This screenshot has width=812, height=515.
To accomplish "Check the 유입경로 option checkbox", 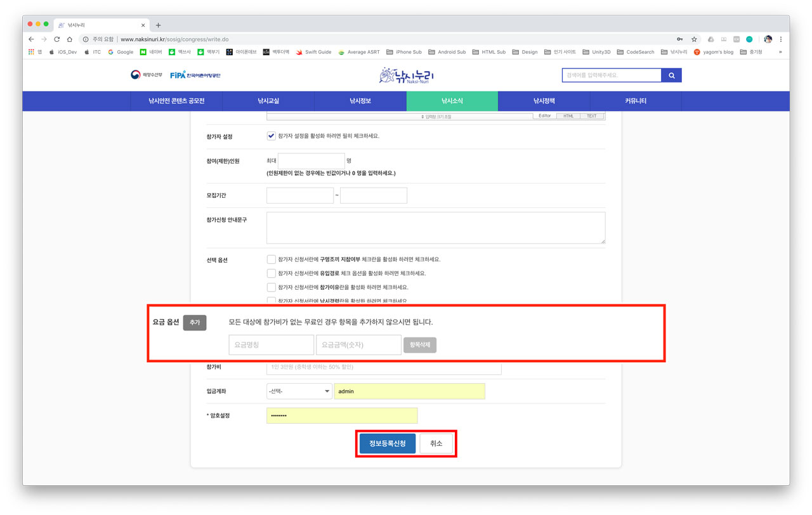I will pyautogui.click(x=271, y=273).
